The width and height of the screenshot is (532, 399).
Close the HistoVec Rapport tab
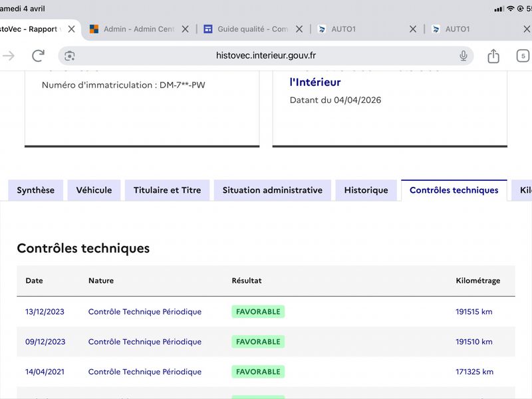click(x=72, y=29)
